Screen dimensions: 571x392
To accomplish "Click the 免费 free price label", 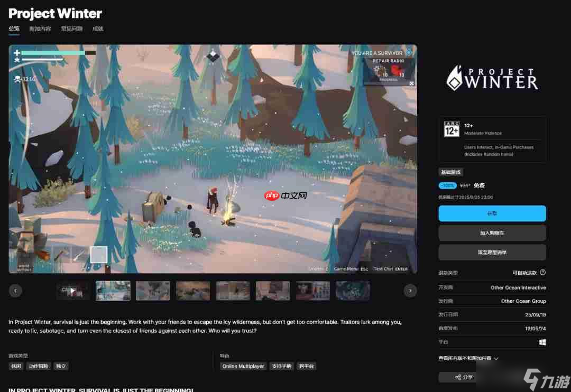I will coord(479,185).
